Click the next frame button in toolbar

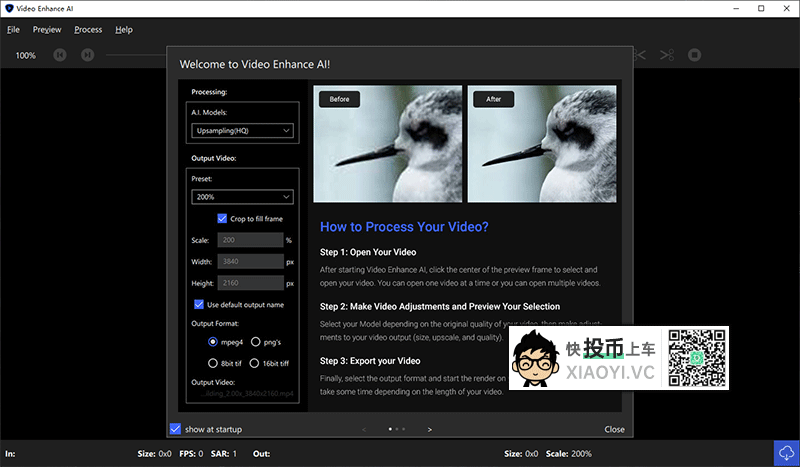(88, 55)
